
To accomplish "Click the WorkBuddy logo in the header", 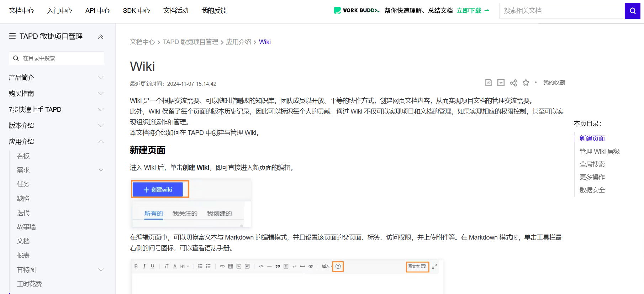I will [x=357, y=10].
